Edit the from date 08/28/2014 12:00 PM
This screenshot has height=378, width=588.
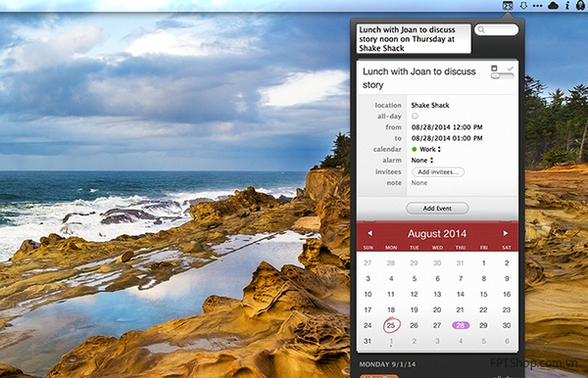(447, 127)
